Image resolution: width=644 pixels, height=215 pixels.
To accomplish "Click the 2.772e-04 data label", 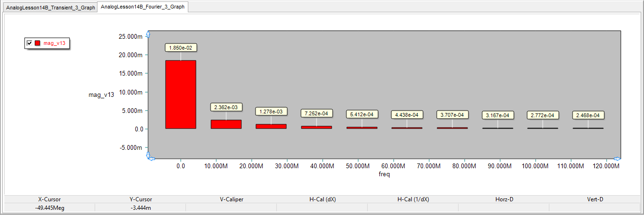I will pyautogui.click(x=543, y=115).
